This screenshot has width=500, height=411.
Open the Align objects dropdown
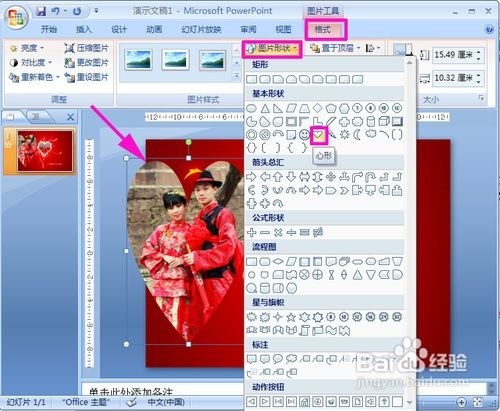click(373, 48)
